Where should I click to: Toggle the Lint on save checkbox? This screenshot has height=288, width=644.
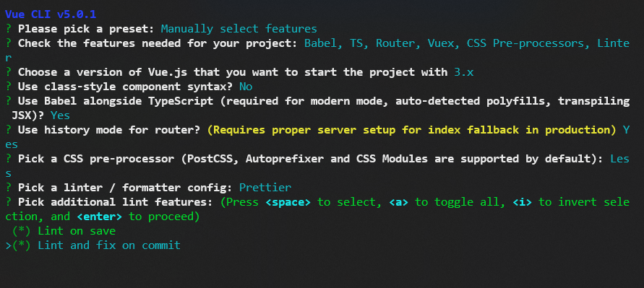[x=22, y=231]
